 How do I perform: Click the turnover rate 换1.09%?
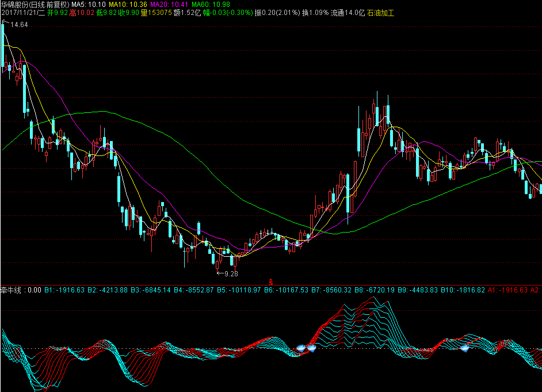click(x=315, y=13)
